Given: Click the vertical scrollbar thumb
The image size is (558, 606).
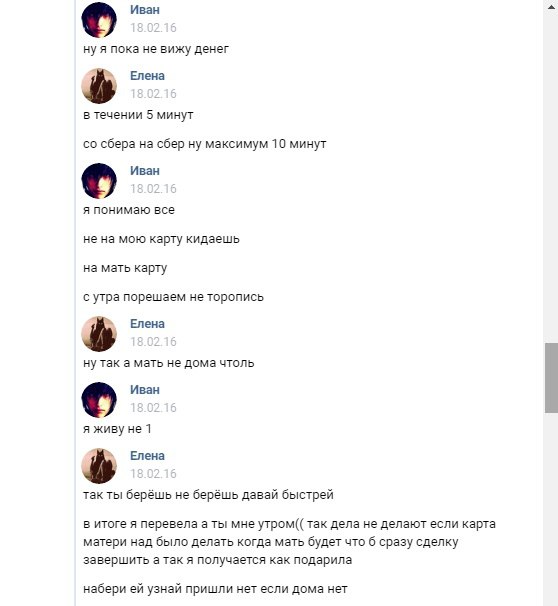Looking at the screenshot, I should (551, 378).
